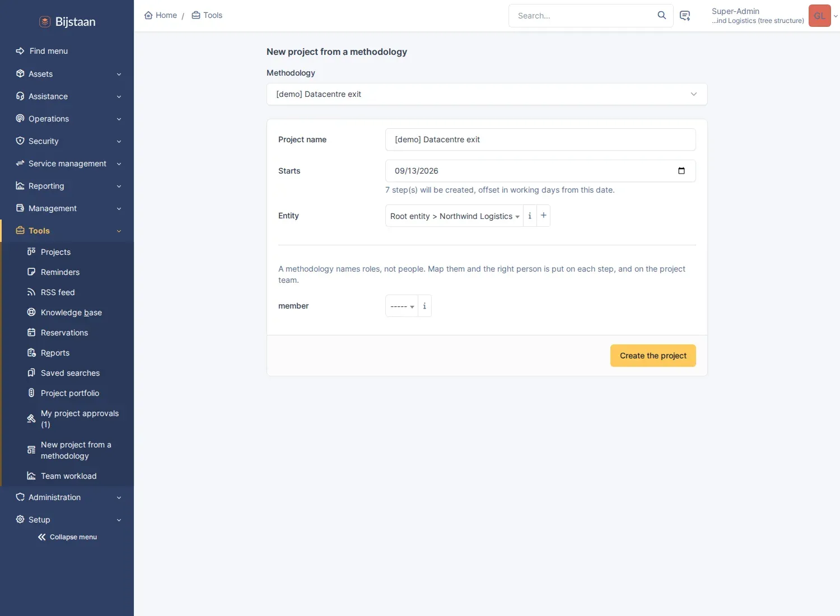Open the user profile dropdown arrow
Screen dimensions: 840x616
[836, 16]
